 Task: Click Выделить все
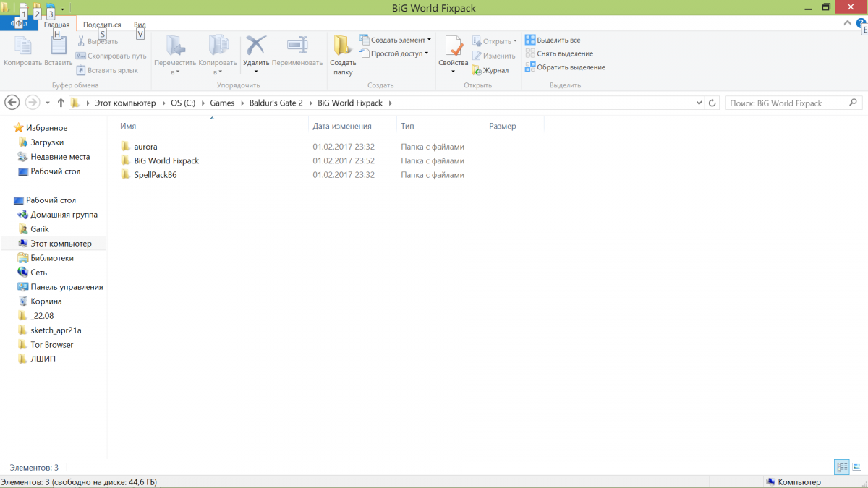[553, 40]
